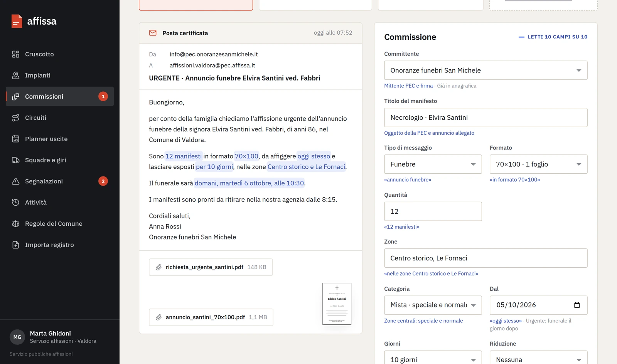The width and height of the screenshot is (617, 364).
Task: Open Circuiti route icon
Action: [15, 118]
